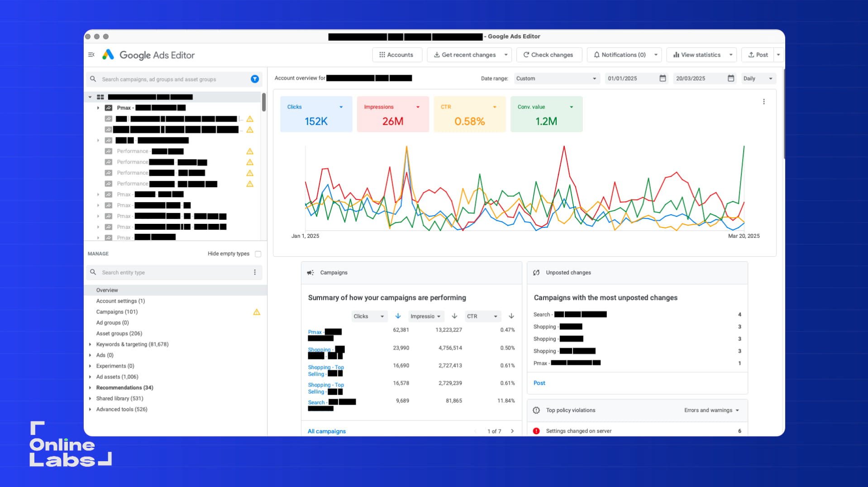The height and width of the screenshot is (487, 868).
Task: Click Top policy violations icon
Action: coord(536,410)
